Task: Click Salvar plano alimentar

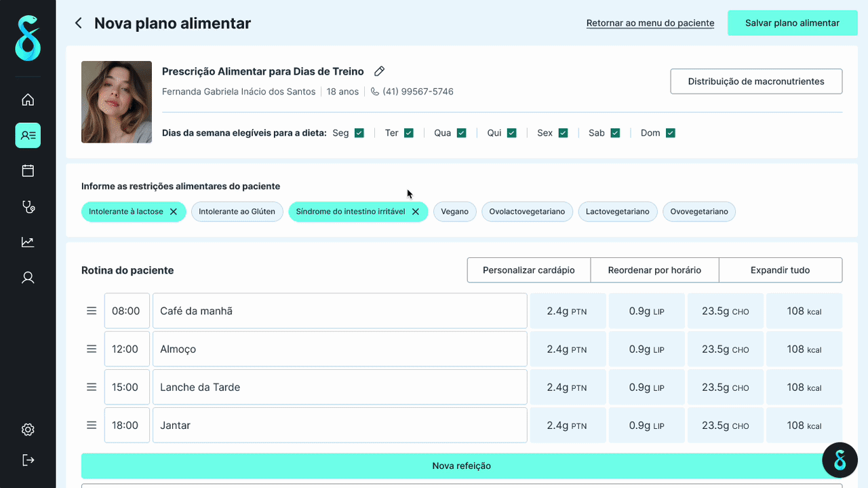Action: pos(792,22)
